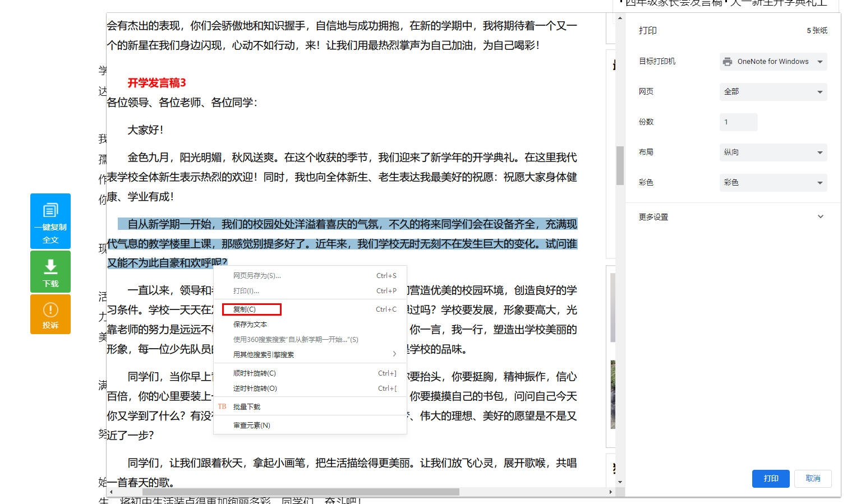Open the layout dropdown set to 纵向
This screenshot has width=847, height=504.
click(773, 152)
